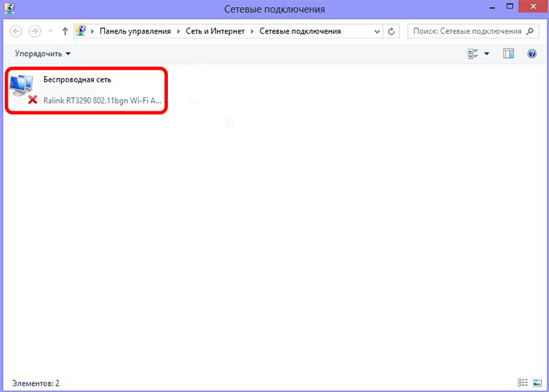Screen dimensions: 549x392
Task: Toggle the preview pane button
Action: coord(508,54)
